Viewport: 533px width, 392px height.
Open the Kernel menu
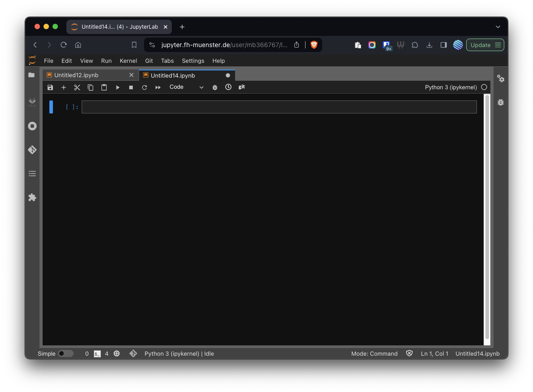click(x=128, y=61)
